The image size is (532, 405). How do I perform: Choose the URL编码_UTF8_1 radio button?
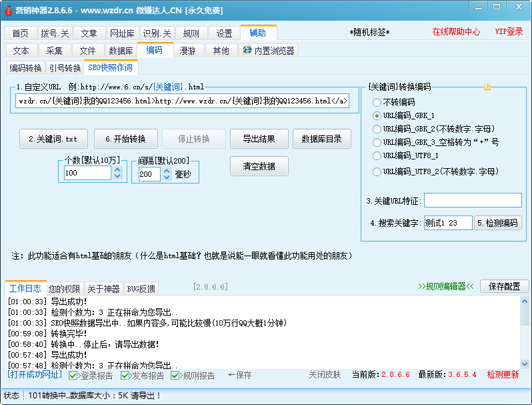click(x=377, y=155)
